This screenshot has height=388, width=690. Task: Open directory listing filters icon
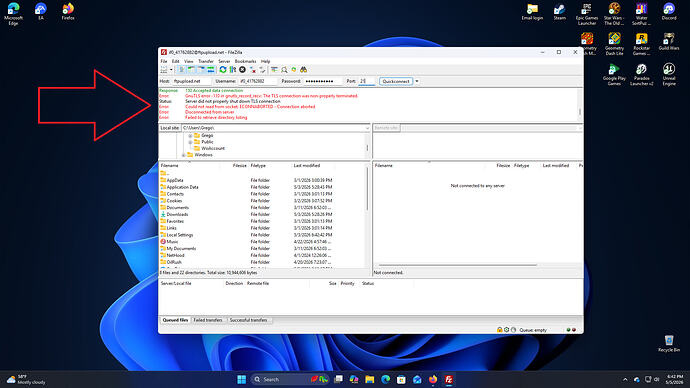(274, 70)
